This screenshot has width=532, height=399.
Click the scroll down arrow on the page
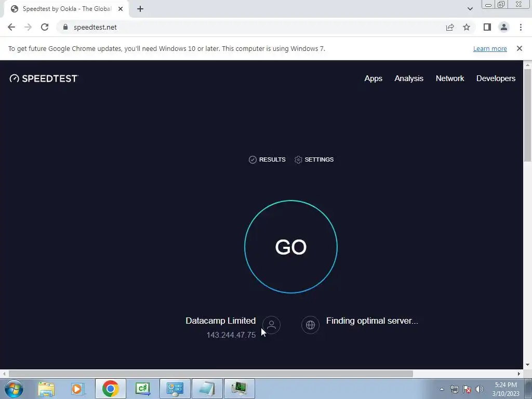(x=527, y=365)
